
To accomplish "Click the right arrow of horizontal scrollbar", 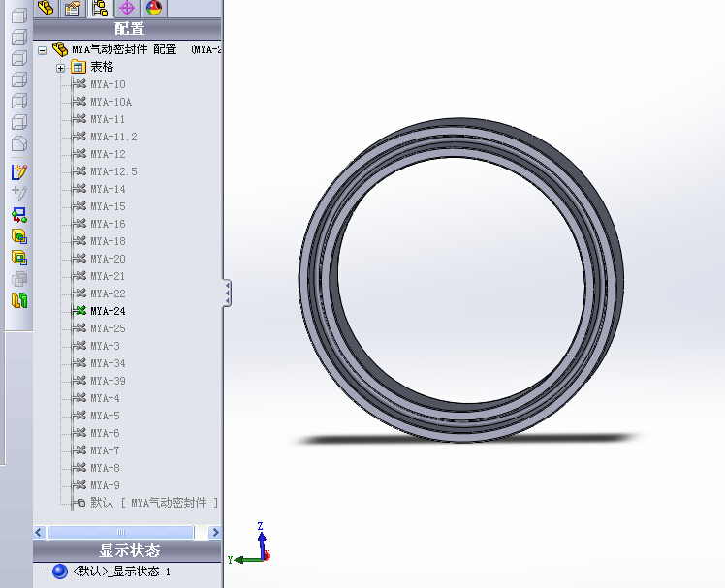I will pos(214,532).
